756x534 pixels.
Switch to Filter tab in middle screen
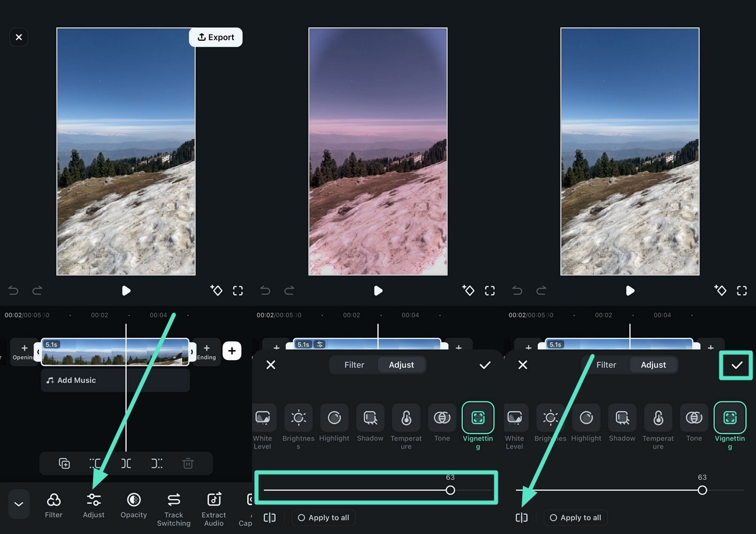354,365
